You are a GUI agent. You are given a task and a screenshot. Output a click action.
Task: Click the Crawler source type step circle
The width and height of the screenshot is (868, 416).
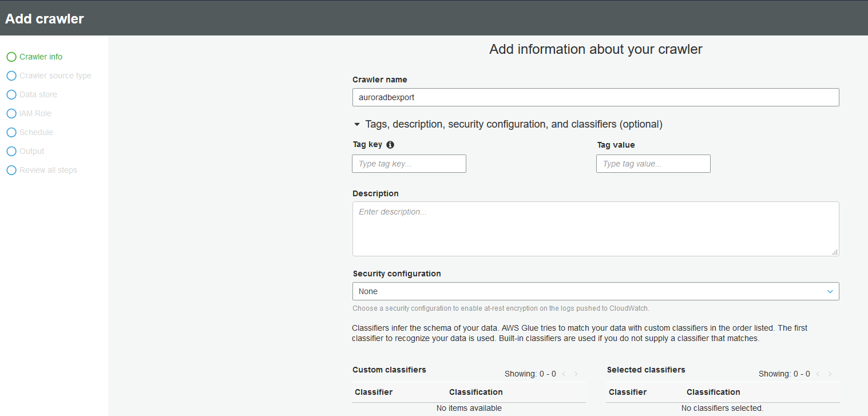click(11, 76)
